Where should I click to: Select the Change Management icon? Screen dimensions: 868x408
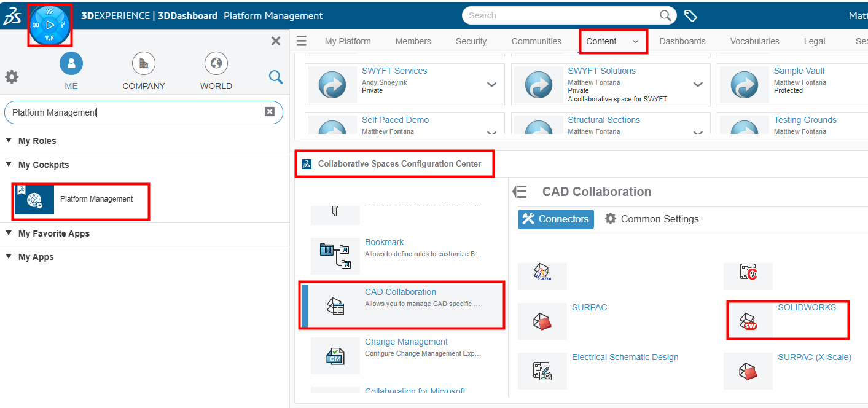coord(335,355)
